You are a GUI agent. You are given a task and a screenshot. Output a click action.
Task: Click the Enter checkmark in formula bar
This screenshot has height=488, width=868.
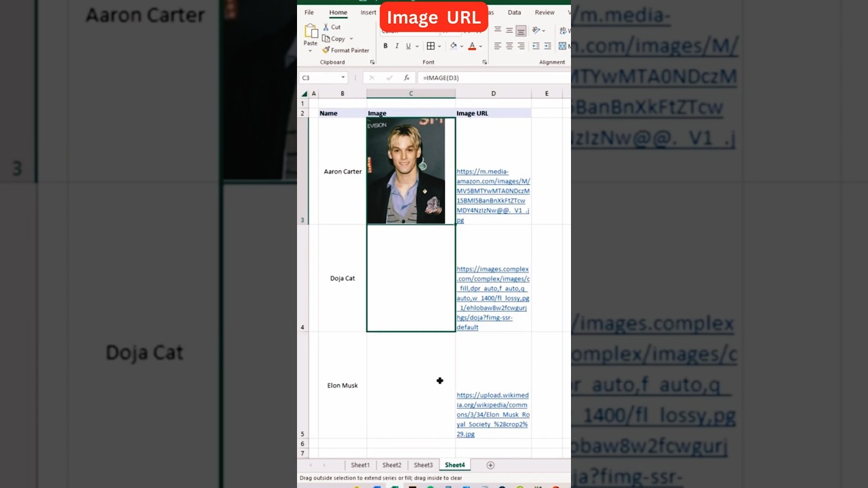(x=389, y=78)
